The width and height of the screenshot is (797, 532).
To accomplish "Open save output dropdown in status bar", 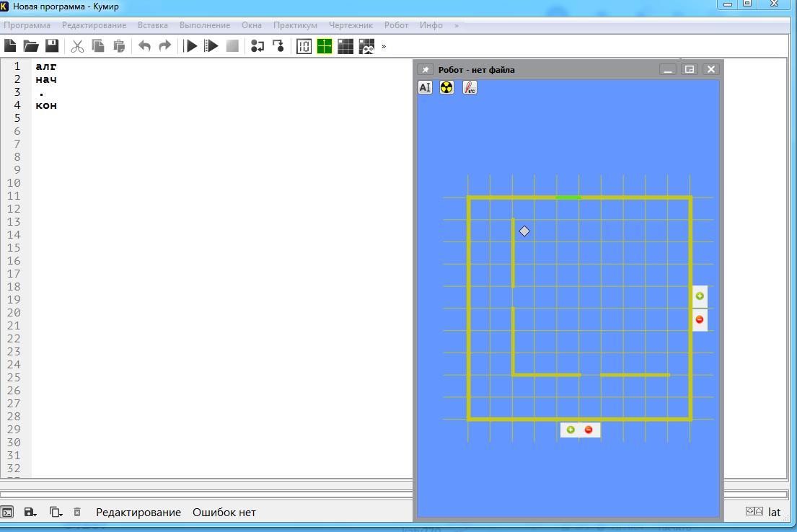I will (x=30, y=513).
